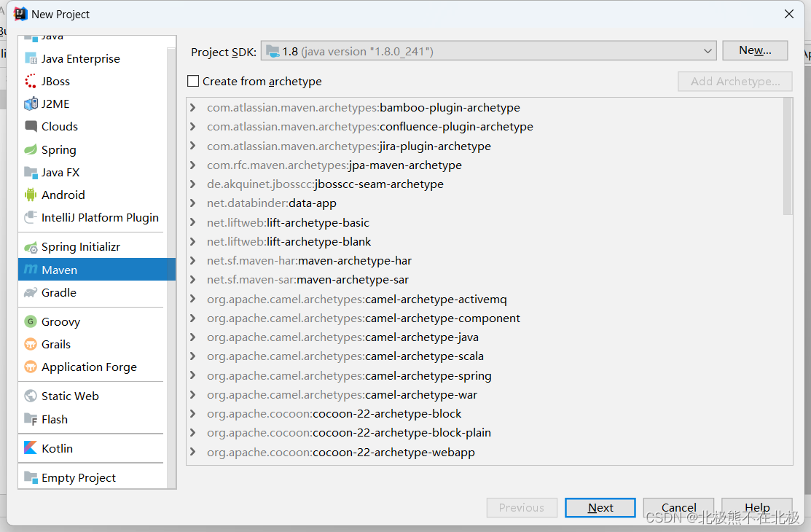Select cocoon-22-archetype-webapp row text
The height and width of the screenshot is (532, 811).
(341, 452)
